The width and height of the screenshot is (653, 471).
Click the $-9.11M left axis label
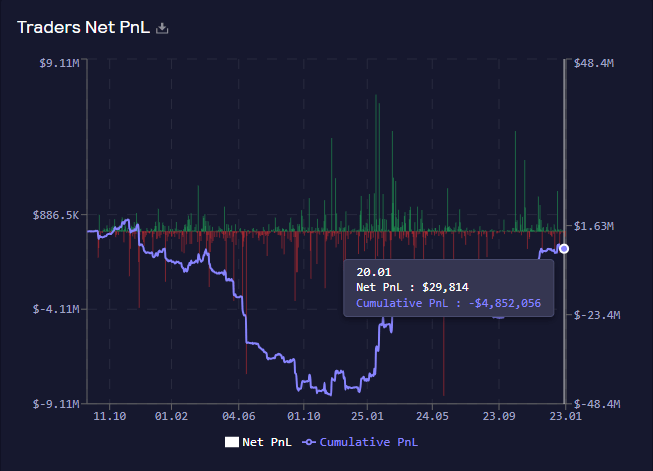coord(56,404)
